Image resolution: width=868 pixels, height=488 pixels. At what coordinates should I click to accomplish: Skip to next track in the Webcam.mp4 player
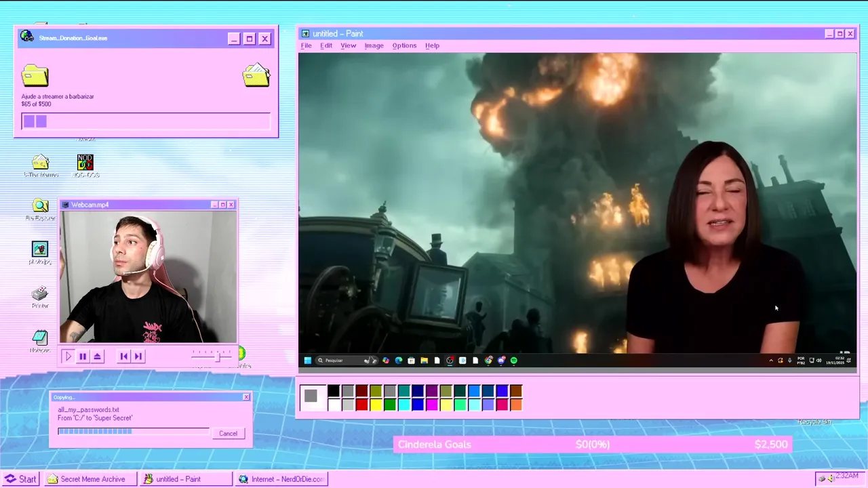(138, 356)
